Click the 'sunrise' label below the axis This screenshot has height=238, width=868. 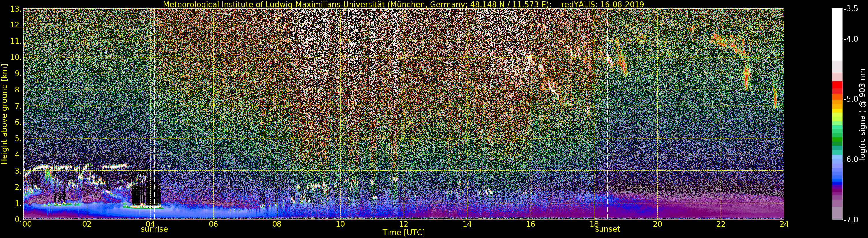coord(154,229)
